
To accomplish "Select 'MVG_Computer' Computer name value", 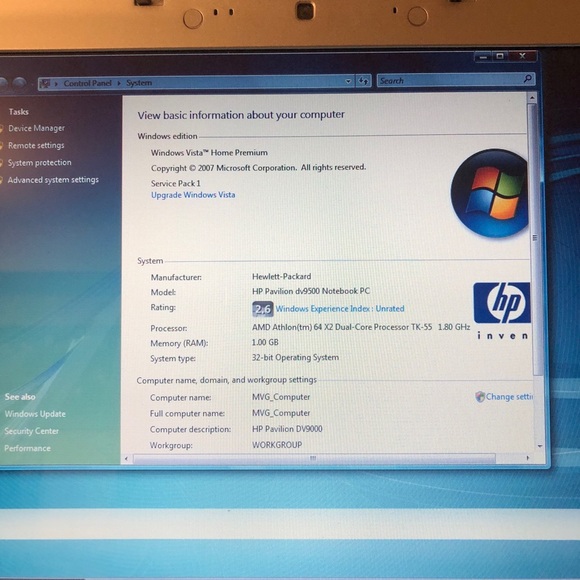I will (x=281, y=397).
